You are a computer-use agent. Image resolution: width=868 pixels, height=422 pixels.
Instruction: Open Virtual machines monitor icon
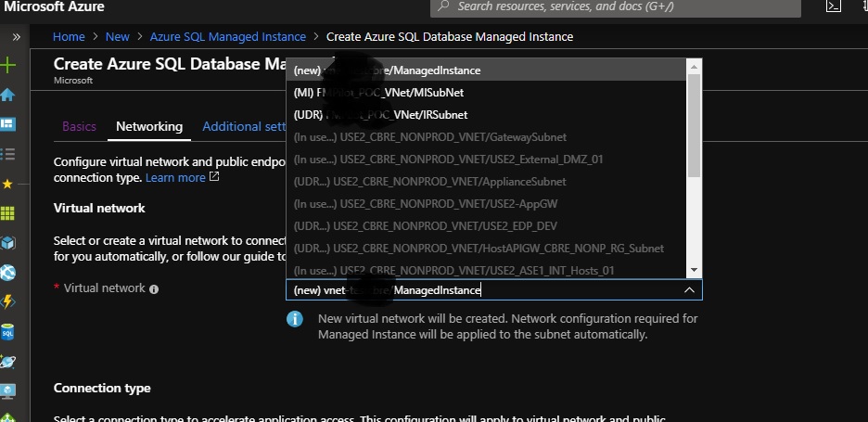(x=7, y=391)
